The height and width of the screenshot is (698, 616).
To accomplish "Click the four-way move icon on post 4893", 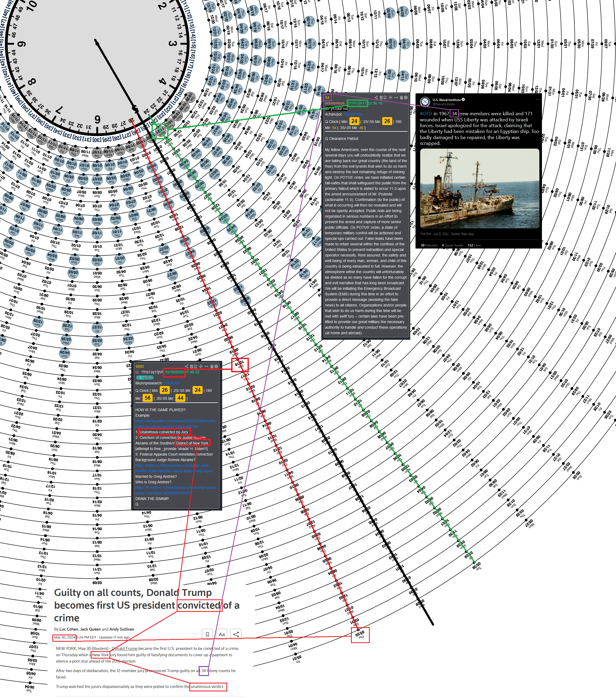I will (201, 367).
